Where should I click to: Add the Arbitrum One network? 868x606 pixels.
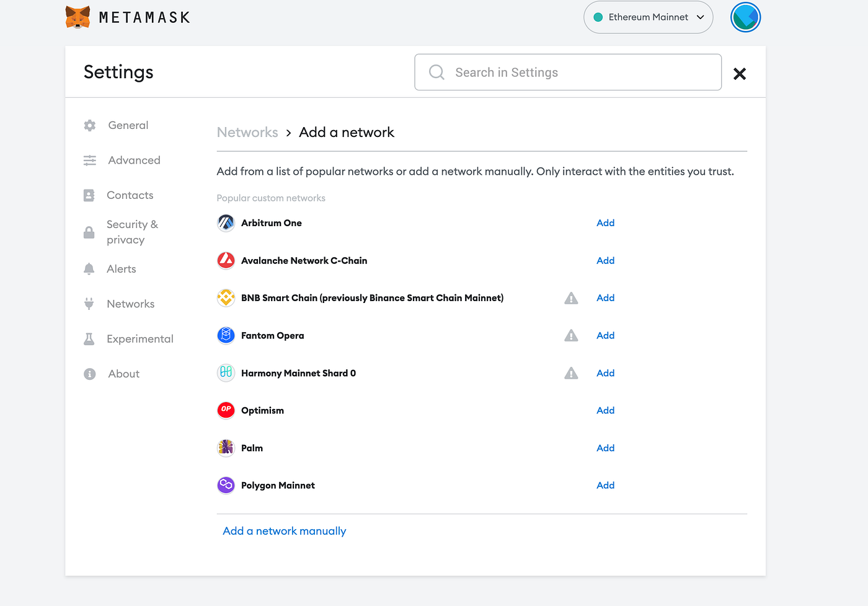point(605,222)
